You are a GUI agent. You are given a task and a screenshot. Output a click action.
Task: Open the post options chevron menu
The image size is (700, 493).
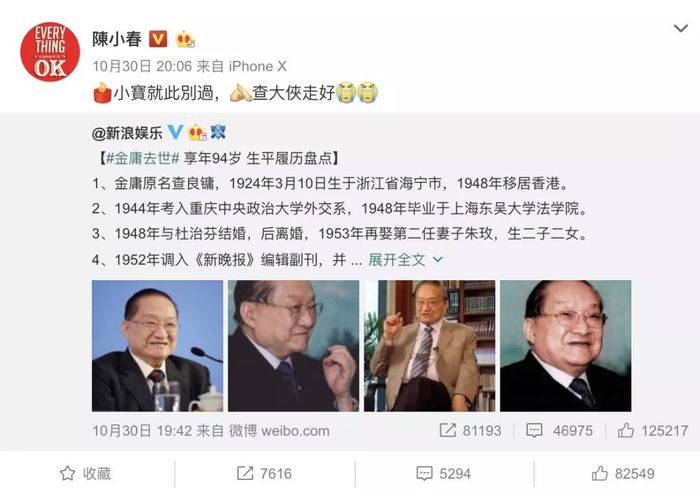point(680,29)
